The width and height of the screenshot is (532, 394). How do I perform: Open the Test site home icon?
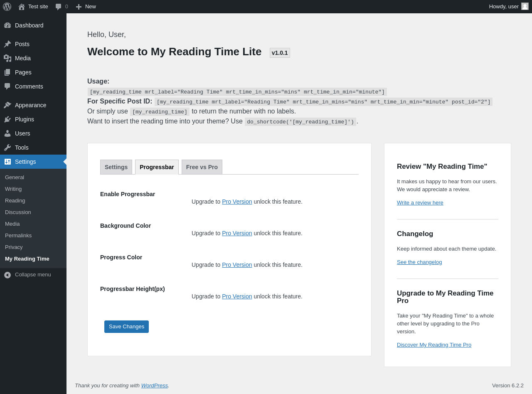[x=22, y=7]
